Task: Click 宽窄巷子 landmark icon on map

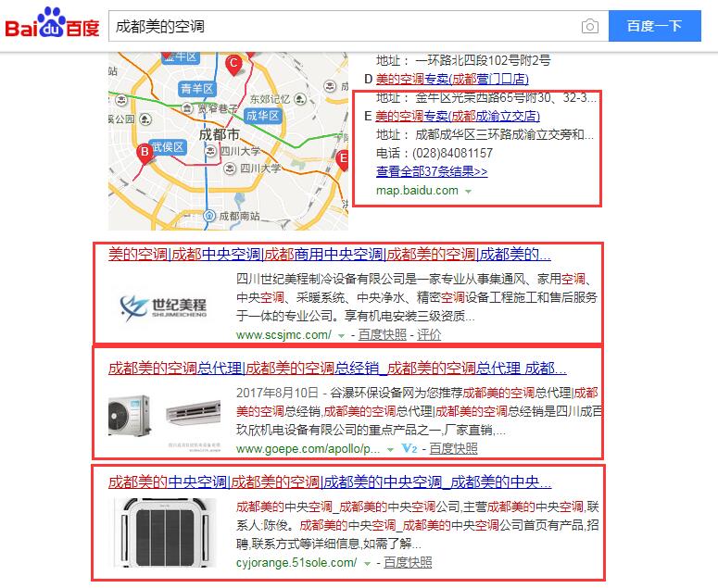Action: tap(186, 108)
